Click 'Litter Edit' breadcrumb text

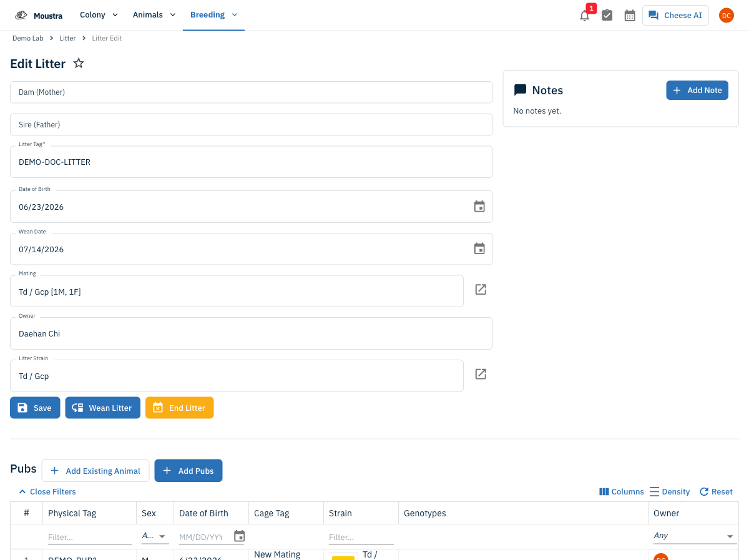[x=107, y=38]
